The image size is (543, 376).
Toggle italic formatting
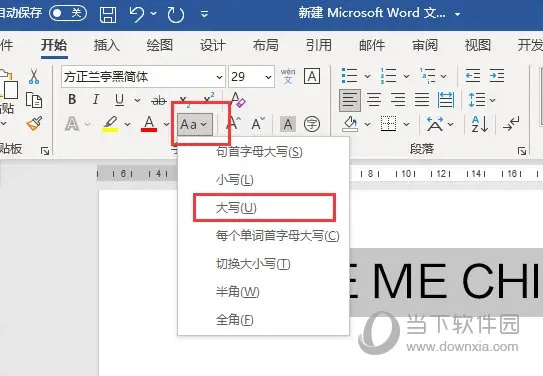point(96,100)
